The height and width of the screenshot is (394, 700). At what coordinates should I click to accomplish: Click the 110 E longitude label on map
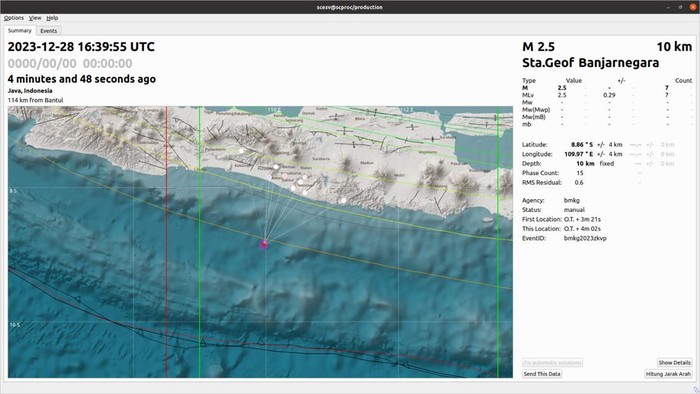(274, 110)
